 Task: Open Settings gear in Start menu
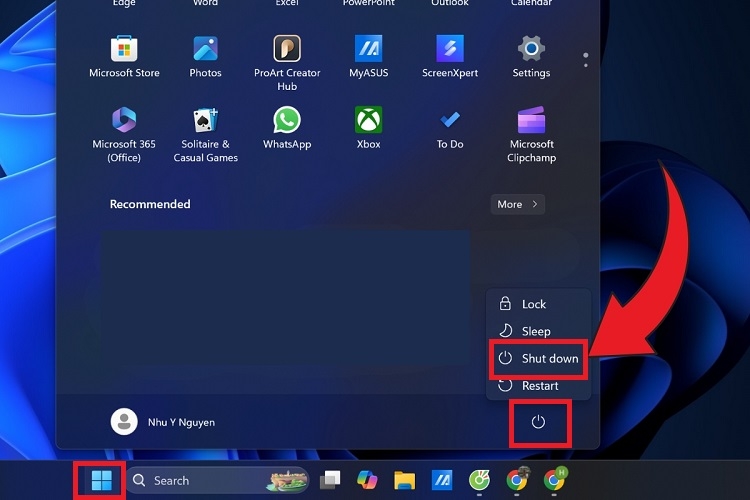tap(531, 56)
